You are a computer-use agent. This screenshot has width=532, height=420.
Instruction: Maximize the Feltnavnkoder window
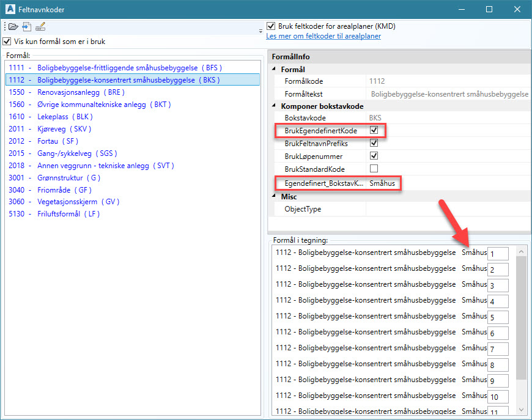489,10
